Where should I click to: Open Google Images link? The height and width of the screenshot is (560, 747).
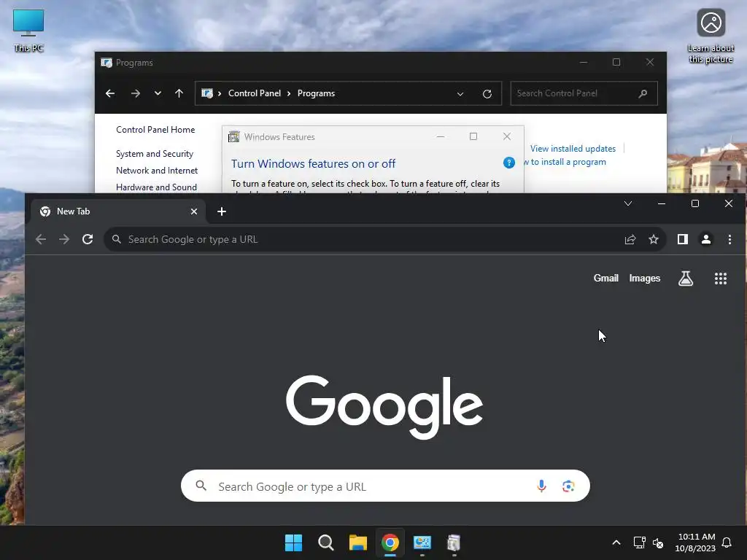pos(645,278)
